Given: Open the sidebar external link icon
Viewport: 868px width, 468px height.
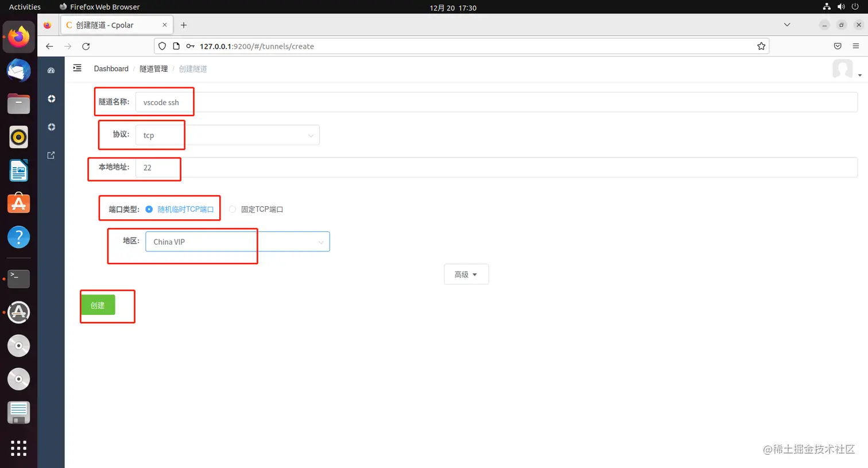Looking at the screenshot, I should tap(51, 155).
